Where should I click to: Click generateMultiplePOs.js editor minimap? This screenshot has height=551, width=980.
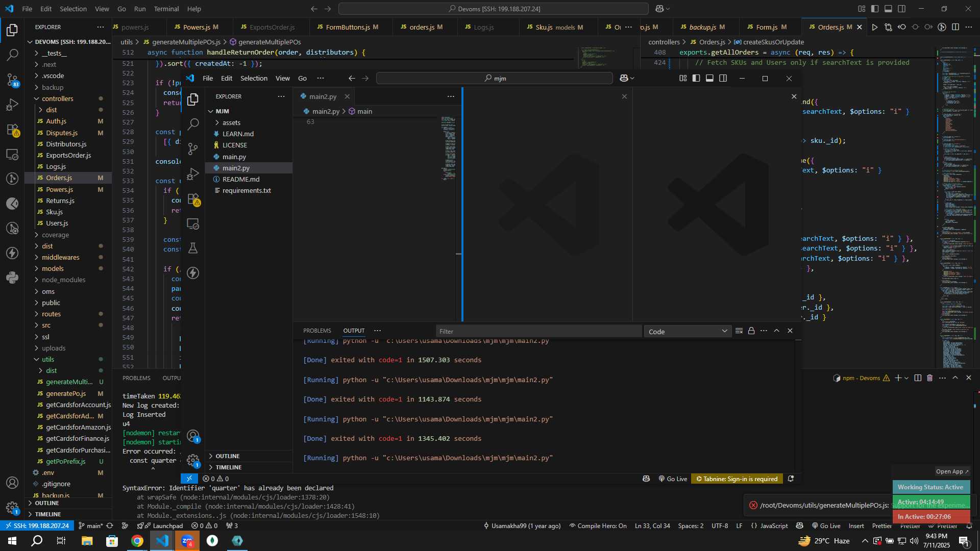point(606,57)
